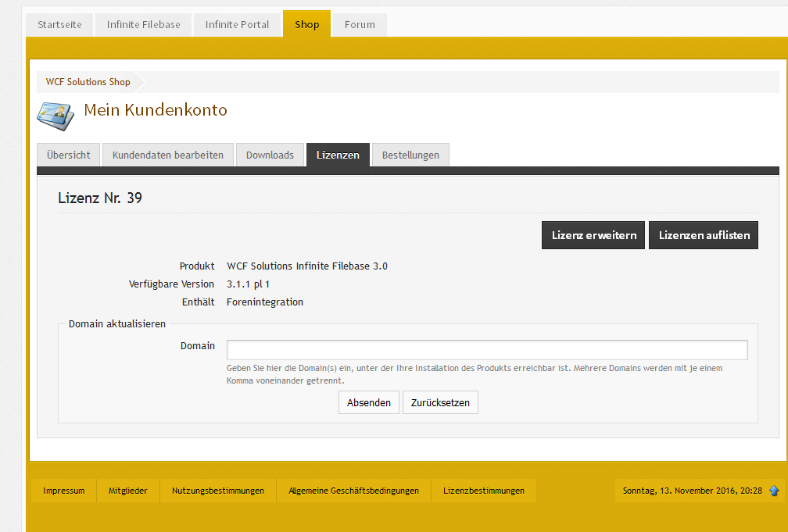Click WCF Solutions Shop breadcrumb

(x=88, y=82)
